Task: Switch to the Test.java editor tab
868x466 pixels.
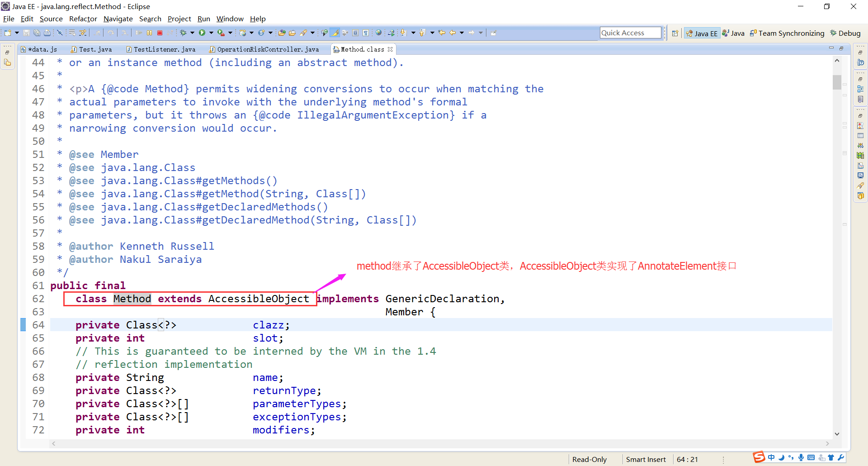Action: click(x=95, y=49)
